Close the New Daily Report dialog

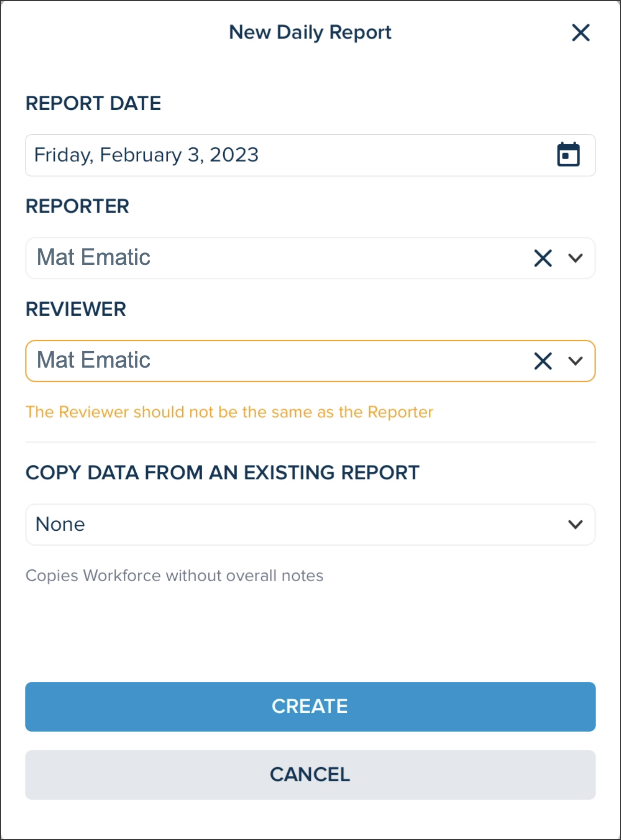pos(581,33)
